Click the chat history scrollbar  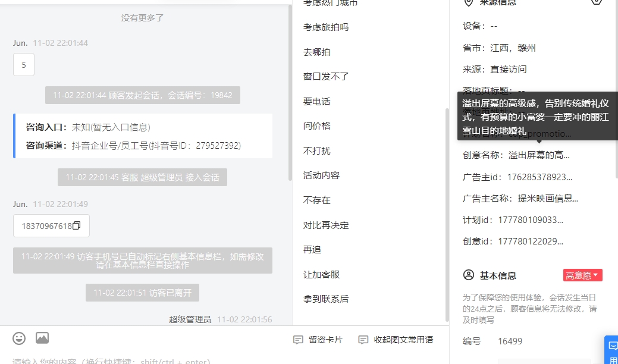(290, 93)
